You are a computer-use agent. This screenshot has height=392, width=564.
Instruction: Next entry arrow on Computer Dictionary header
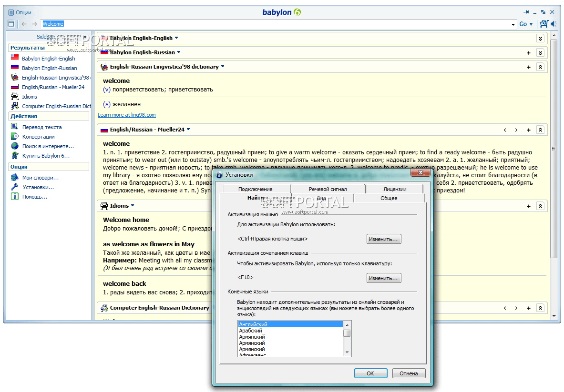516,308
